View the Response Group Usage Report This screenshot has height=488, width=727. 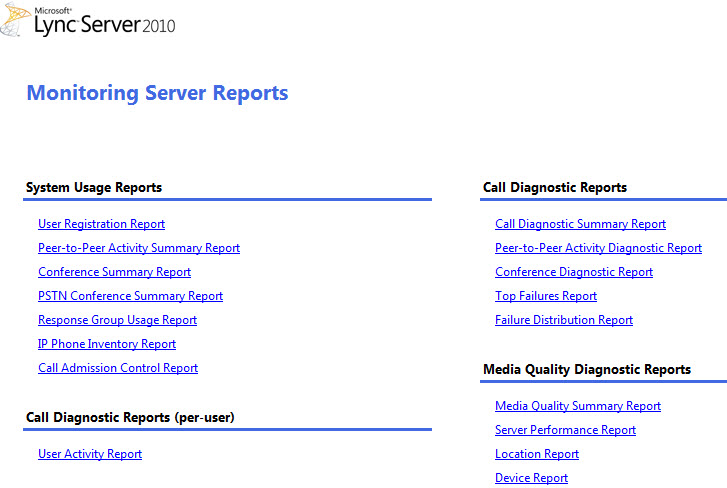coord(117,320)
